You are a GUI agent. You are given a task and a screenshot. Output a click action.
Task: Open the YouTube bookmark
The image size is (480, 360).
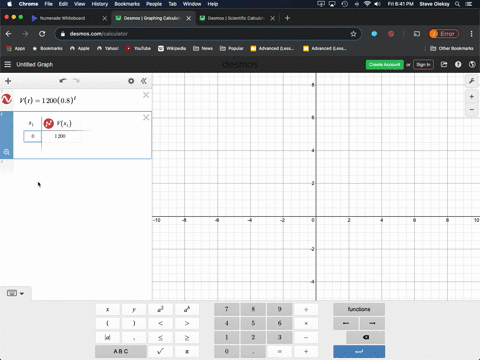tap(138, 48)
